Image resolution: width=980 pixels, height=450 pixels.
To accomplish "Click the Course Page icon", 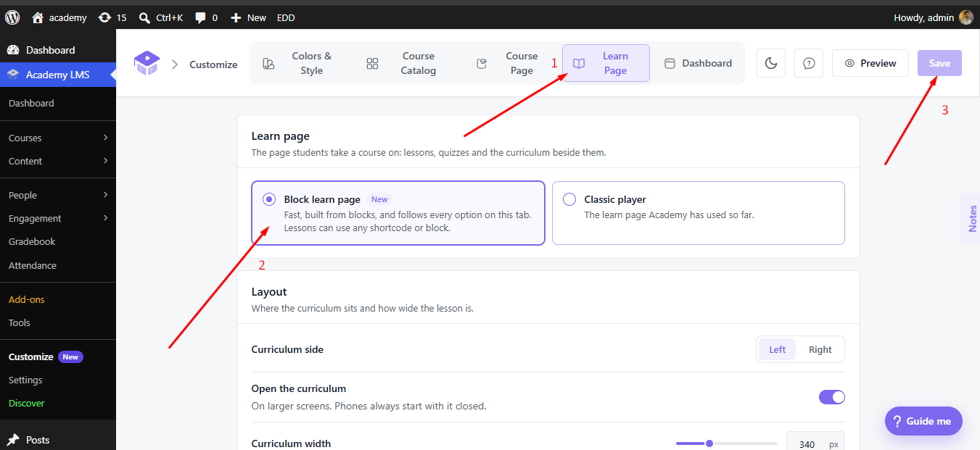I will click(x=481, y=64).
